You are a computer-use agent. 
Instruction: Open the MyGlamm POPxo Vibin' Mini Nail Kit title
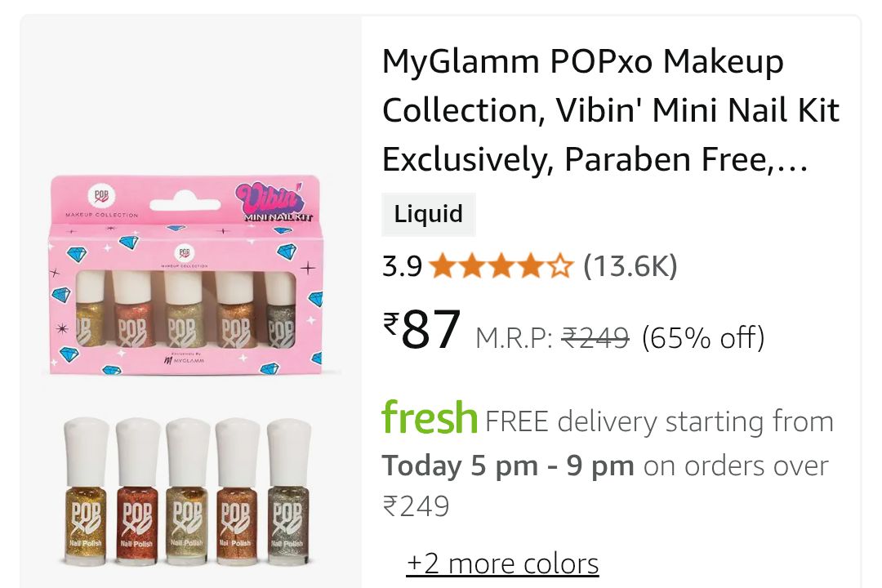[x=610, y=111]
